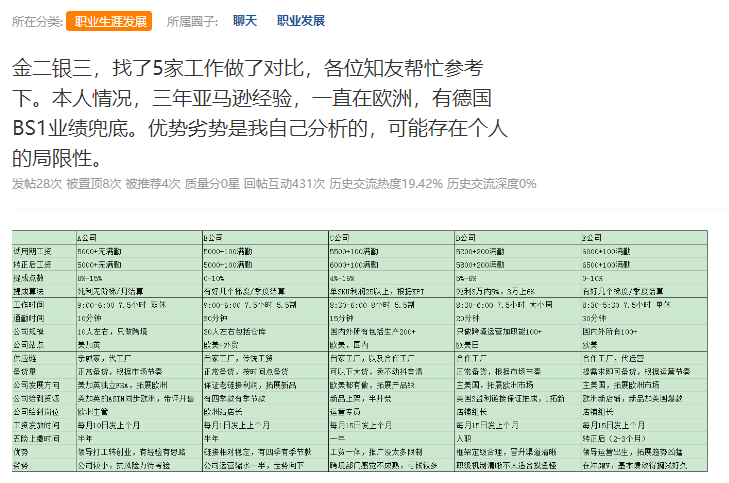Click the 工作时间 row label
The width and height of the screenshot is (729, 483).
[x=28, y=304]
